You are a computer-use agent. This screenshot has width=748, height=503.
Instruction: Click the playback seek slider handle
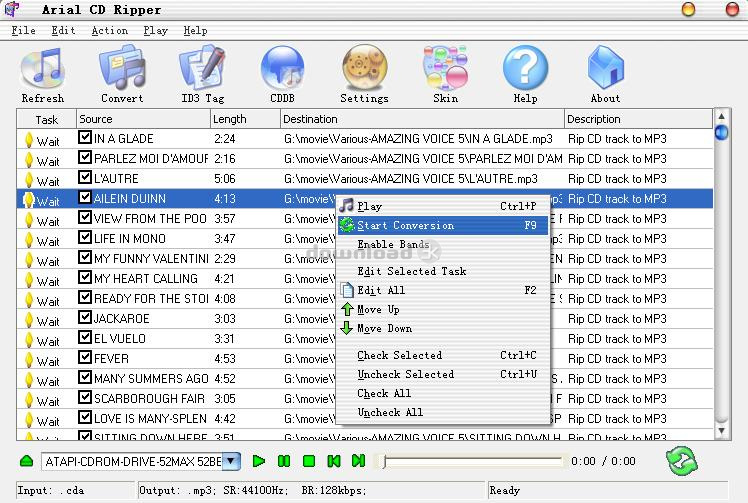384,461
